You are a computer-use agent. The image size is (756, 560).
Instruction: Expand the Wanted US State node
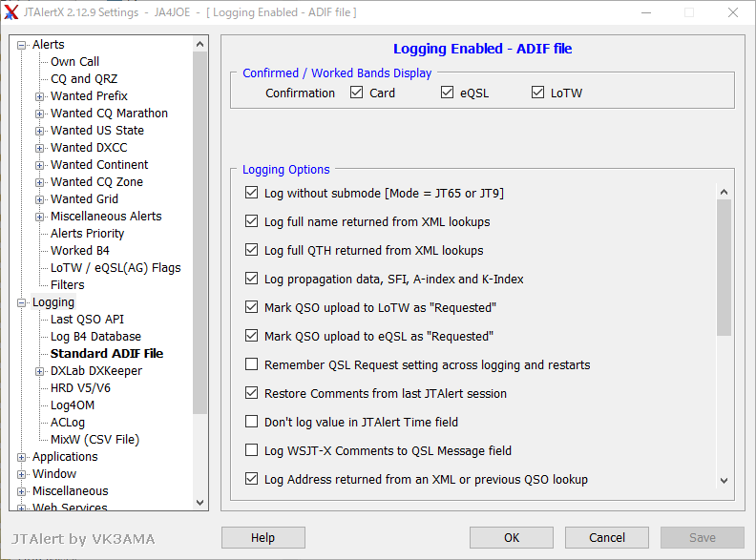click(39, 131)
